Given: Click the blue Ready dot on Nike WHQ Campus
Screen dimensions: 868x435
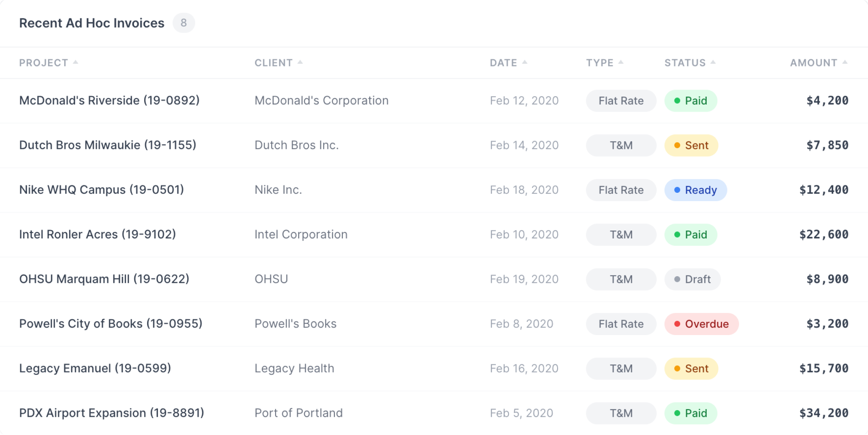Looking at the screenshot, I should [x=677, y=190].
